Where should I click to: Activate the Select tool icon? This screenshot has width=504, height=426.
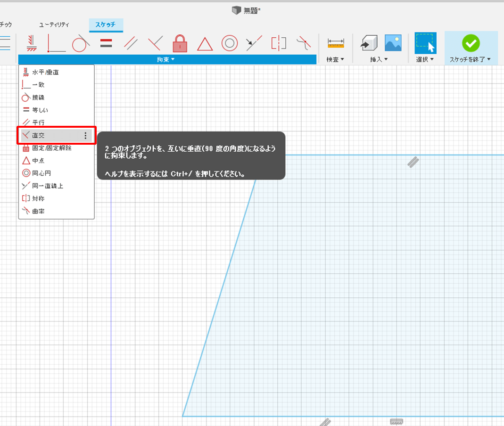point(425,43)
